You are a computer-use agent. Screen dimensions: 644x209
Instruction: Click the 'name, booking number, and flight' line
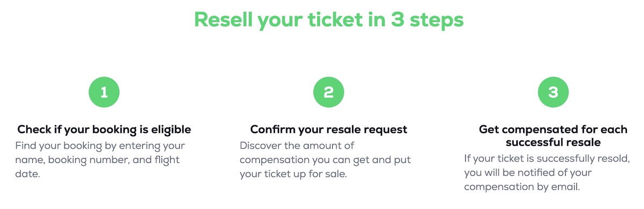pos(97,160)
